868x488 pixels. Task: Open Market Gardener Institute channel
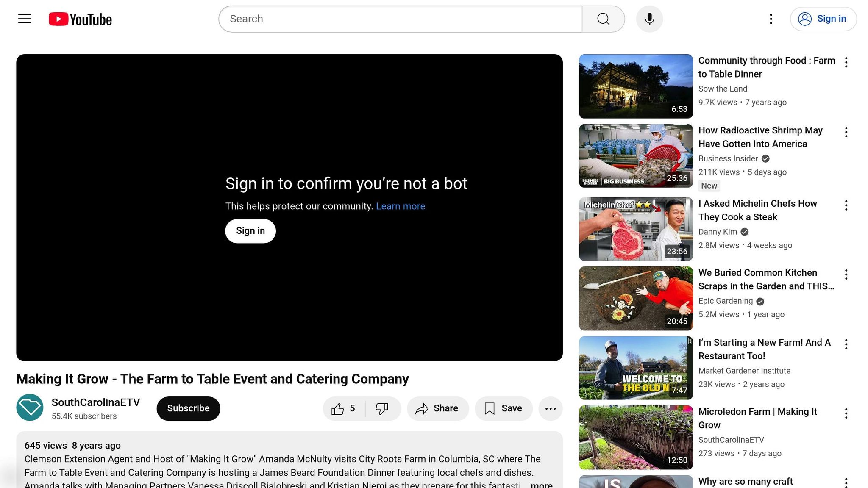744,371
